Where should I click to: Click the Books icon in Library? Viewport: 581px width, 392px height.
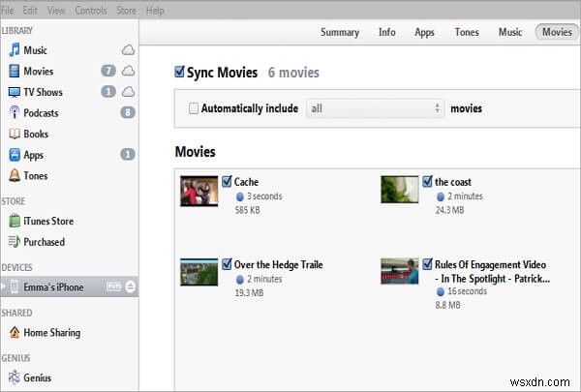(x=15, y=135)
